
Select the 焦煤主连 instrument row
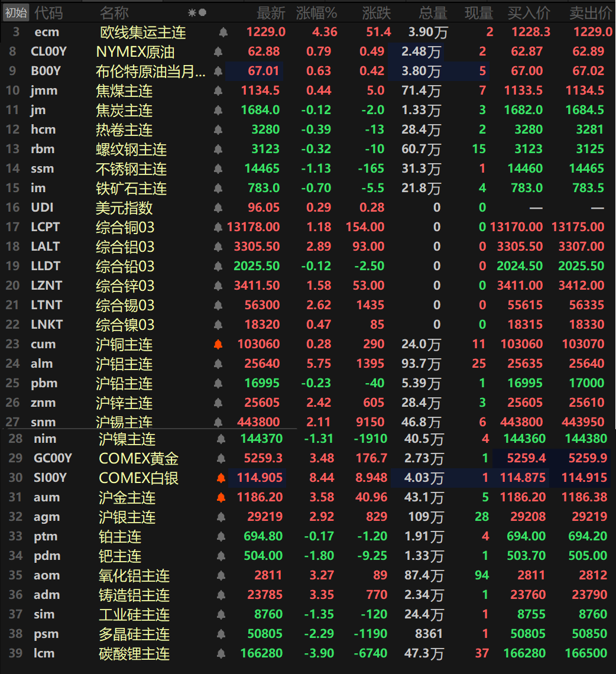[124, 90]
